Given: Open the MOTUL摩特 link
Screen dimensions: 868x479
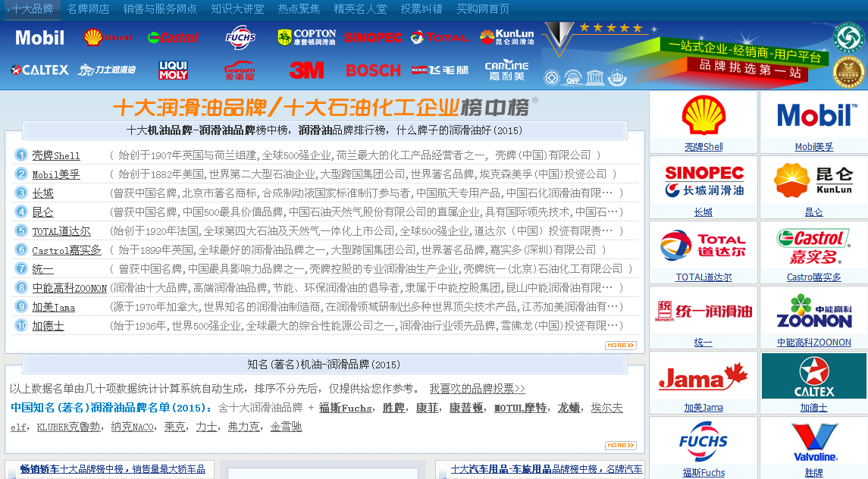Looking at the screenshot, I should click(x=520, y=408).
